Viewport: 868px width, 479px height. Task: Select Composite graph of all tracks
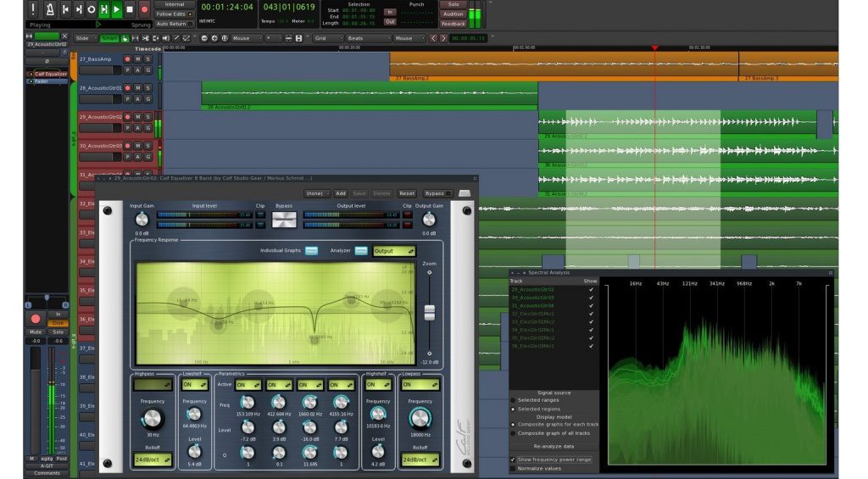point(513,432)
